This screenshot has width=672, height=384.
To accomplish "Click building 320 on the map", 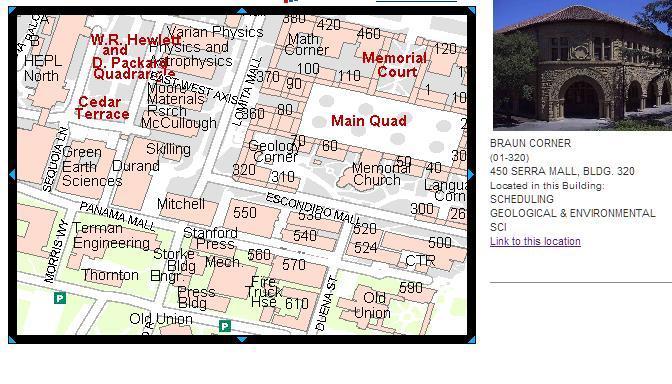I will (244, 170).
